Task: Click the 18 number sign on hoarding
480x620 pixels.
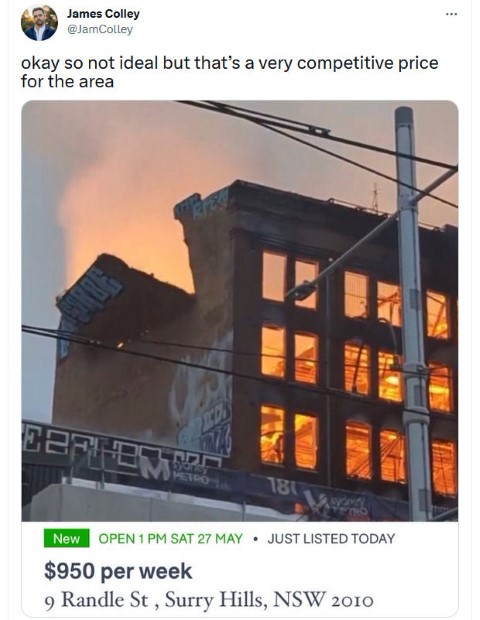Action: [282, 486]
